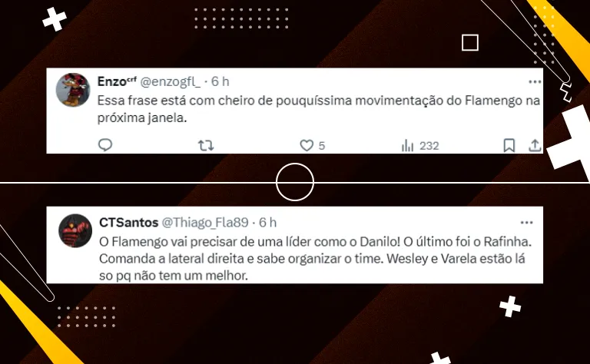Click the view count 232
Screen dimensions: 590x364
(x=429, y=146)
